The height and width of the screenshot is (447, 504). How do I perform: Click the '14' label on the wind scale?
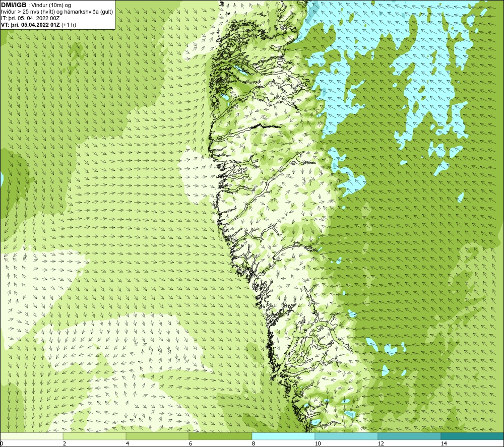pos(444,444)
